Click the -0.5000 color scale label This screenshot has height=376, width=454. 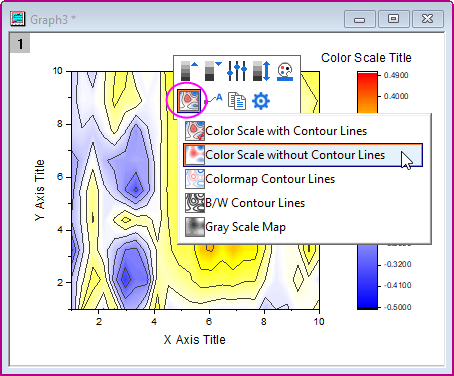point(398,307)
